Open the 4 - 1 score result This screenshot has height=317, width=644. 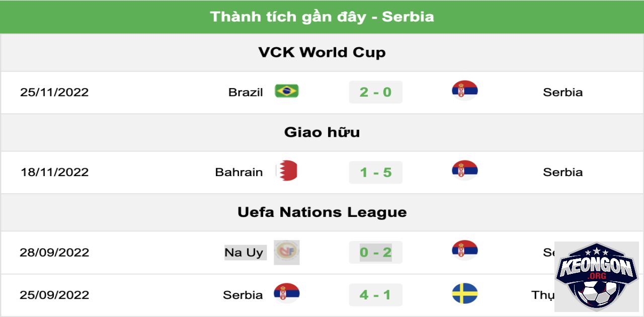pyautogui.click(x=376, y=295)
